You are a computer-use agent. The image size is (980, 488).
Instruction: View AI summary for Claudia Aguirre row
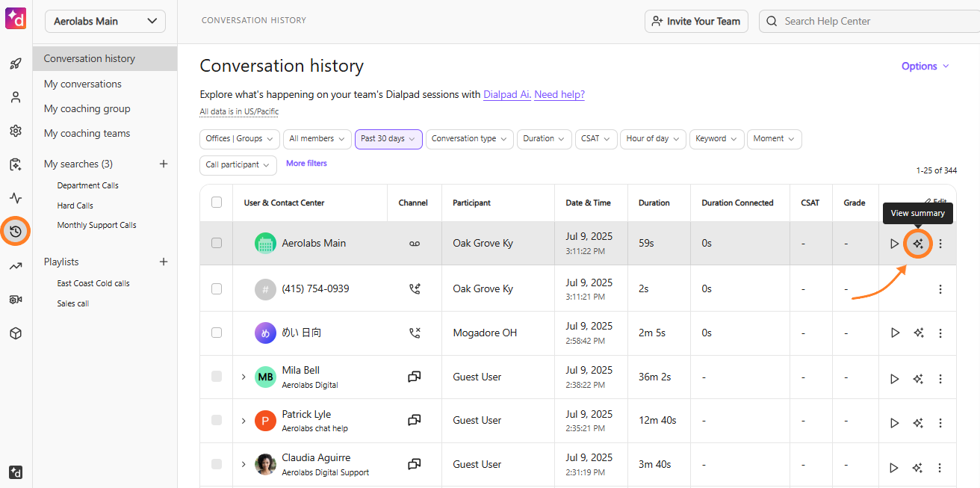(918, 468)
